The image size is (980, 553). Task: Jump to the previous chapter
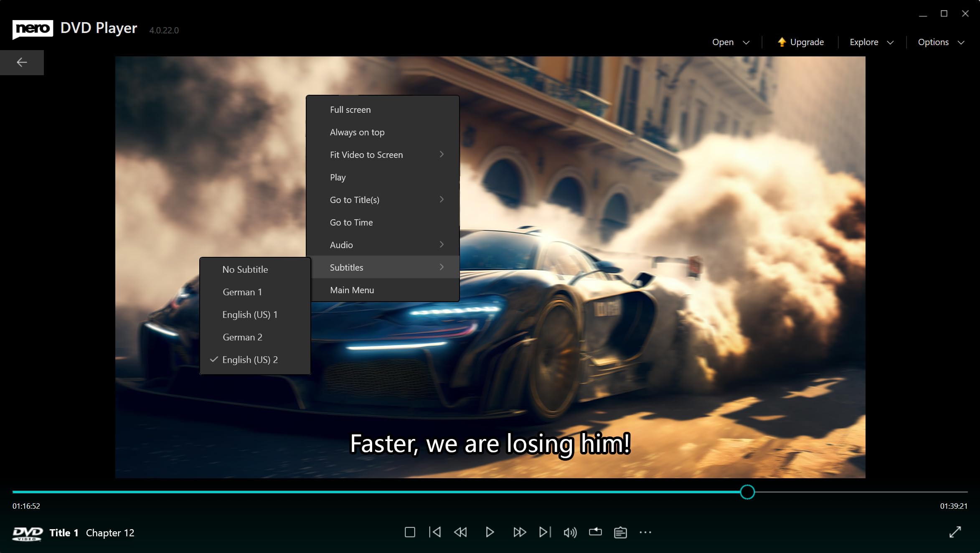point(435,532)
